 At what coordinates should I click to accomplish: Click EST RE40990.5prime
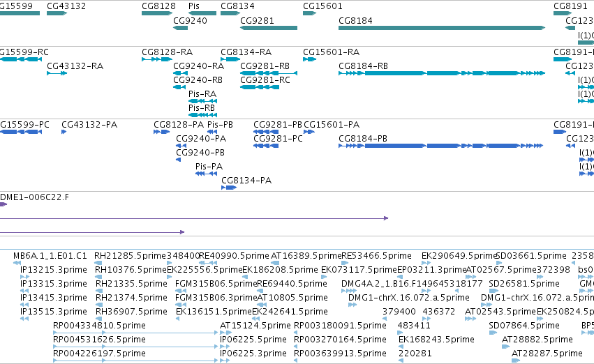[x=234, y=256]
